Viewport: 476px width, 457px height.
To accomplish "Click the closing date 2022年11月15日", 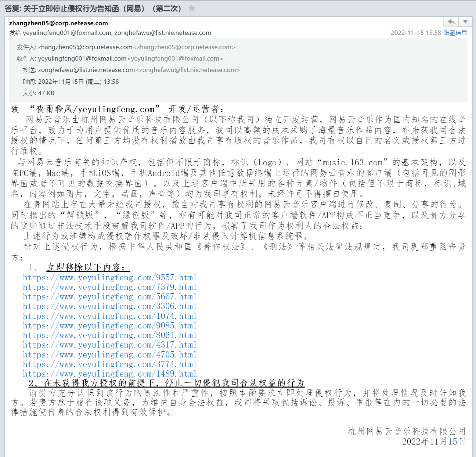I will [434, 441].
